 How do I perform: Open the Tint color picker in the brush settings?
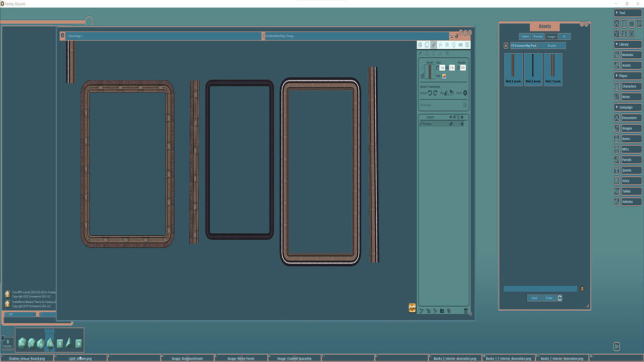pos(444,76)
